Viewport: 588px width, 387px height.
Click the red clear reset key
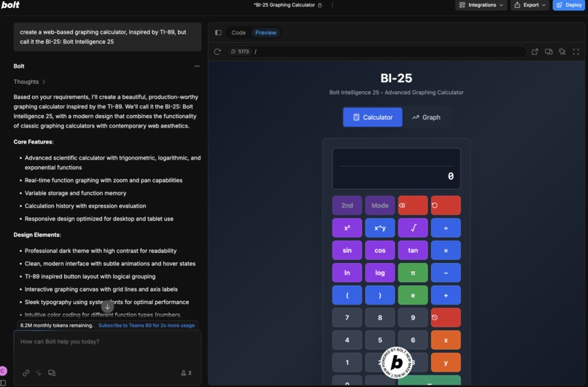(x=446, y=206)
